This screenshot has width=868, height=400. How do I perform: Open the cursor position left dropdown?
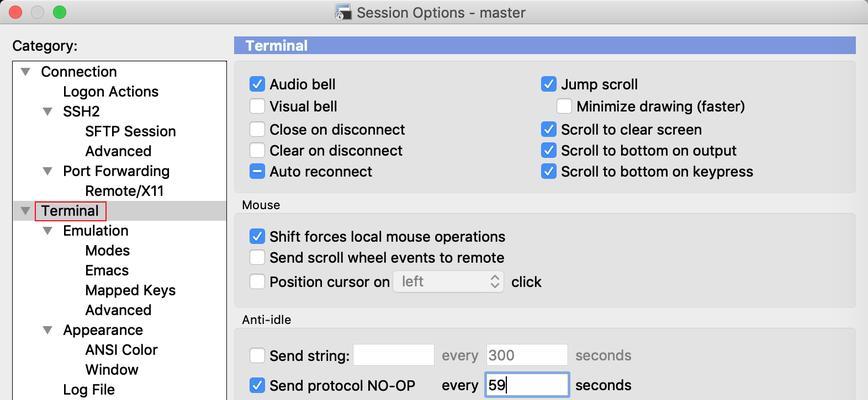click(448, 282)
